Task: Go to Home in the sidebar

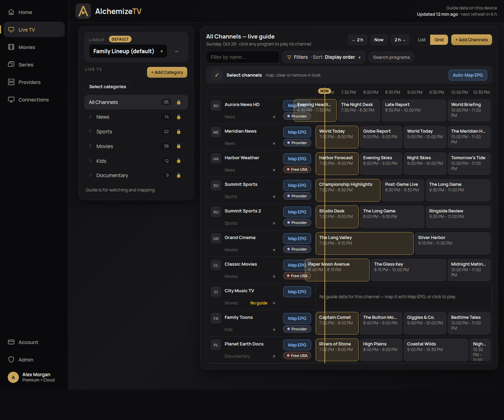Action: pyautogui.click(x=34, y=12)
